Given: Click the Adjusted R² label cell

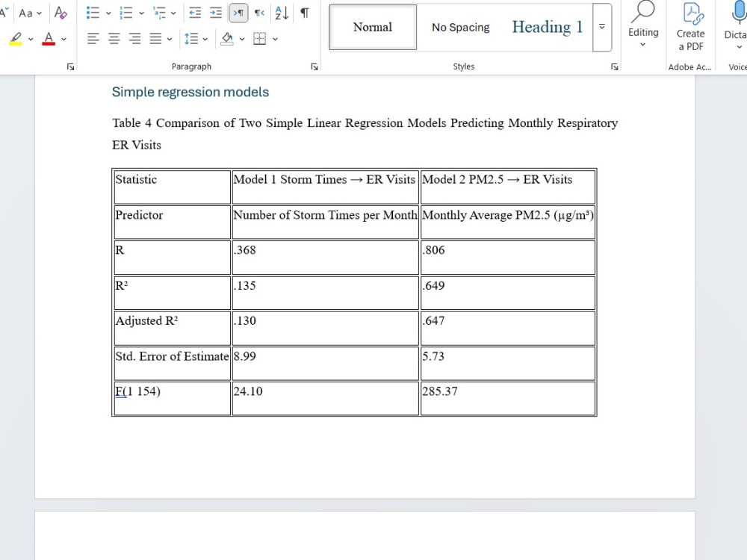Looking at the screenshot, I should tap(173, 328).
